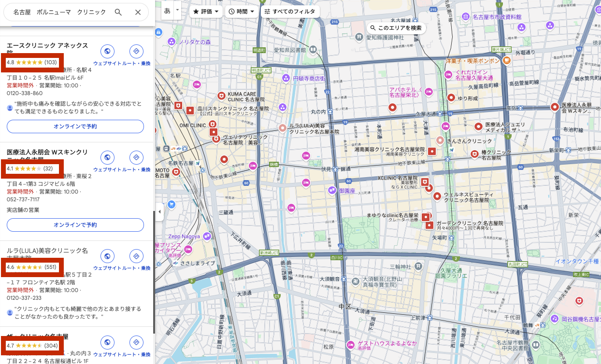This screenshot has width=601, height=364.
Task: Click ウェルネスビューティクリニック map pin
Action: 437,196
